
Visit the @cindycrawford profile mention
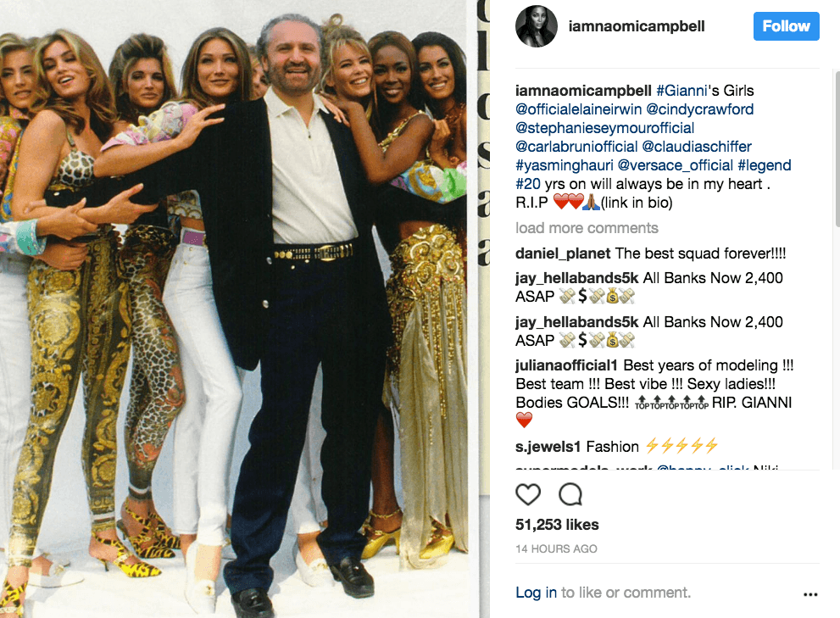[x=699, y=109]
